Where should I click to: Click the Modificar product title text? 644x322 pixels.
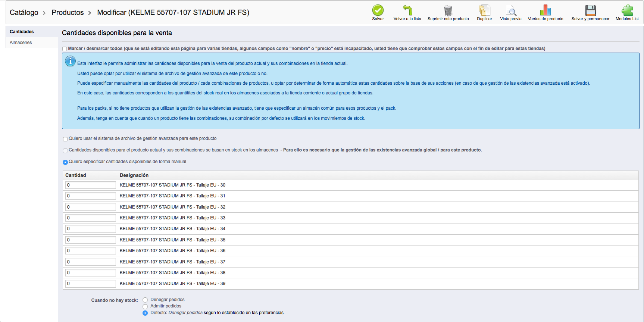point(173,12)
